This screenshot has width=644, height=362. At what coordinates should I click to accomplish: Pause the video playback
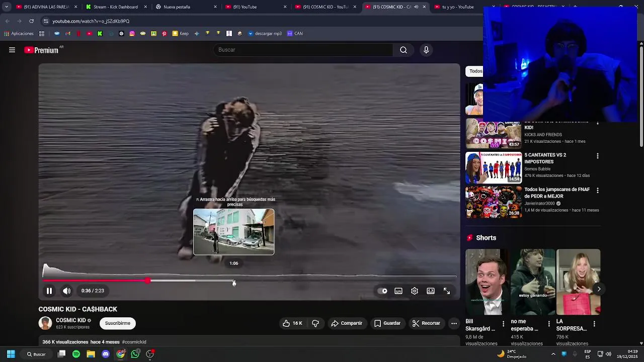(49, 291)
